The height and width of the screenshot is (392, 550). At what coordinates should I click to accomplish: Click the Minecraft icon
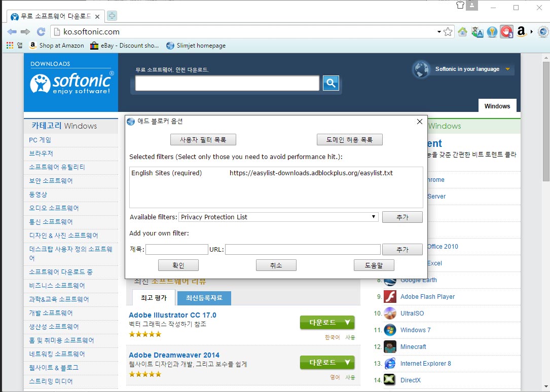390,347
